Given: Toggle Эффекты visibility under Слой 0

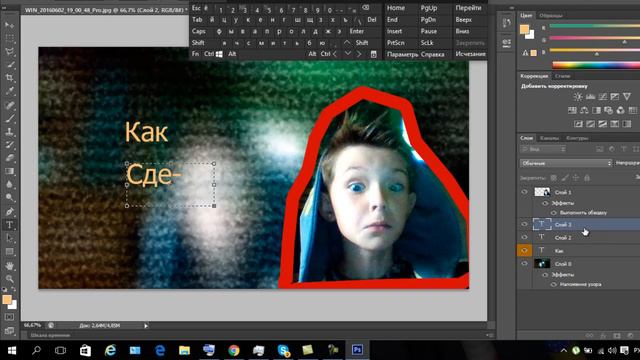Looking at the screenshot, I should click(x=545, y=275).
